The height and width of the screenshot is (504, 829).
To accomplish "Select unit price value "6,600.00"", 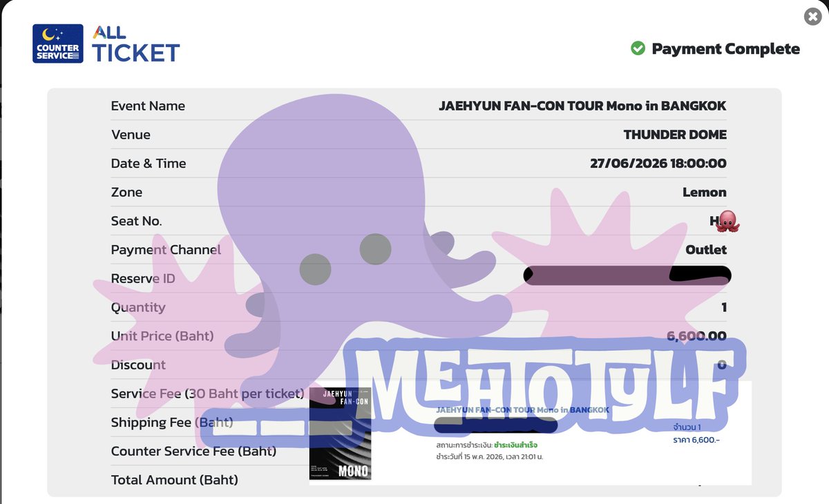I will pos(696,336).
